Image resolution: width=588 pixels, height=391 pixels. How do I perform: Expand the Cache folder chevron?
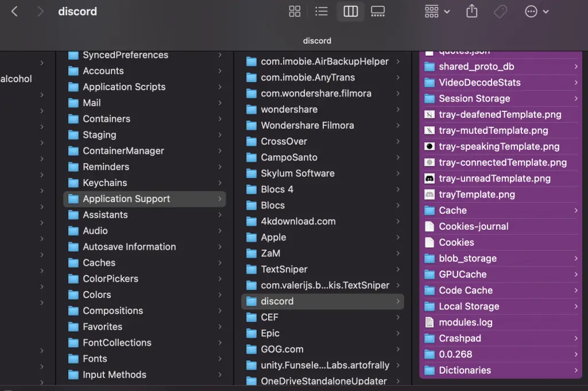point(577,210)
